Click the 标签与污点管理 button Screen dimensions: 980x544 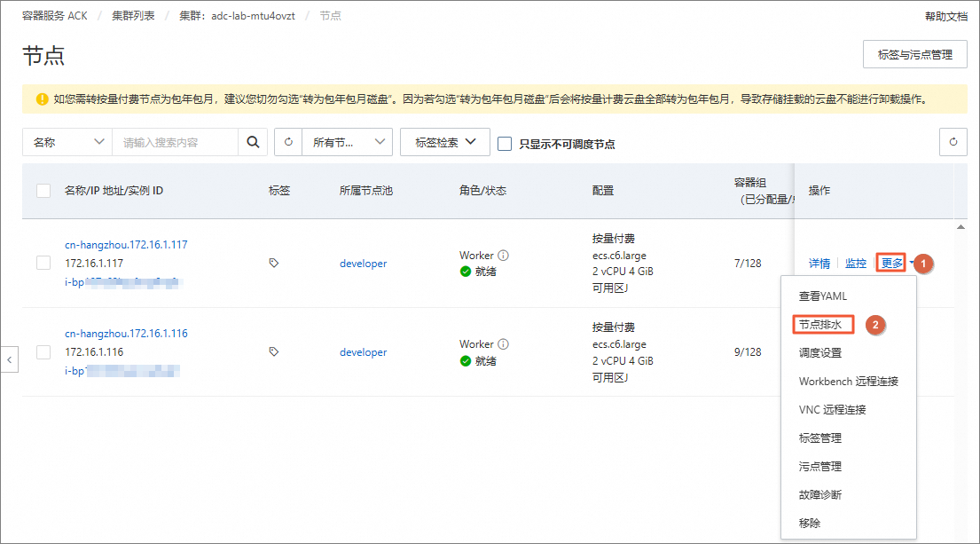click(x=915, y=54)
